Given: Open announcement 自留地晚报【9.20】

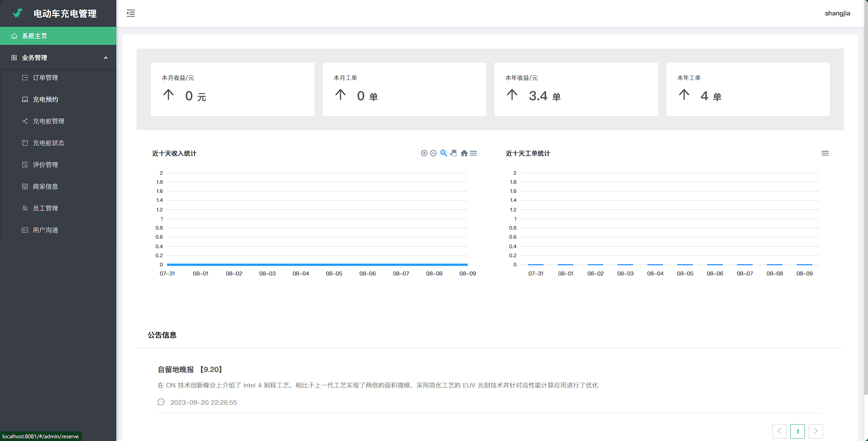Looking at the screenshot, I should [190, 369].
